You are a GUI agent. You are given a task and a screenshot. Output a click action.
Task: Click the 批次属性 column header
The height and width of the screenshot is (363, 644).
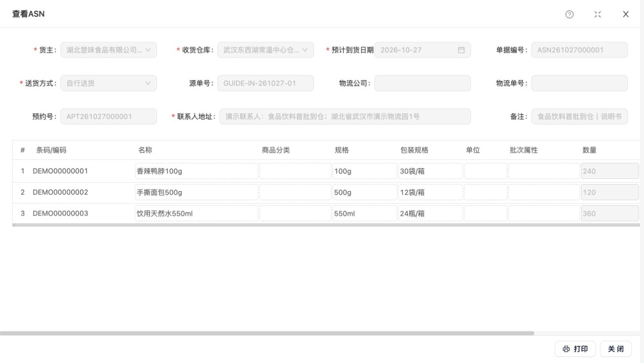pyautogui.click(x=524, y=150)
